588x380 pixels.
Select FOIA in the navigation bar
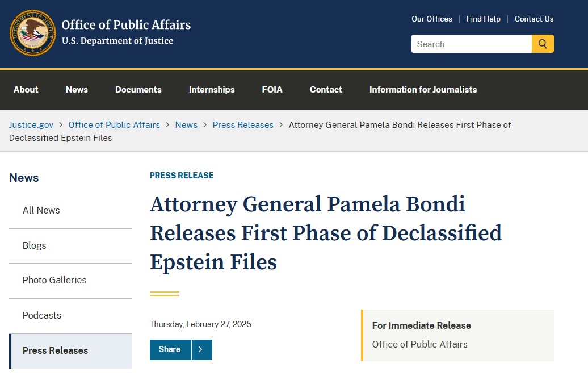pos(272,90)
